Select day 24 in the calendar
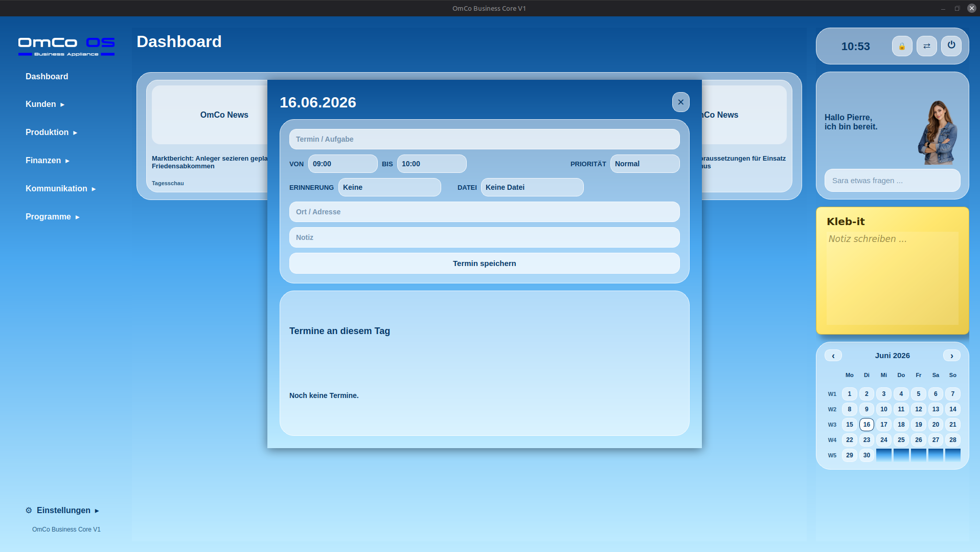This screenshot has height=552, width=980. (883, 439)
